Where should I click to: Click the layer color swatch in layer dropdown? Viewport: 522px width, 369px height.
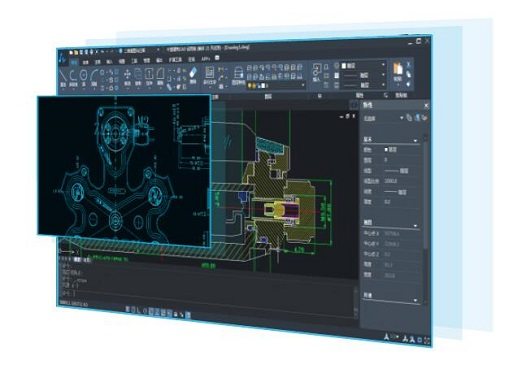point(263,86)
